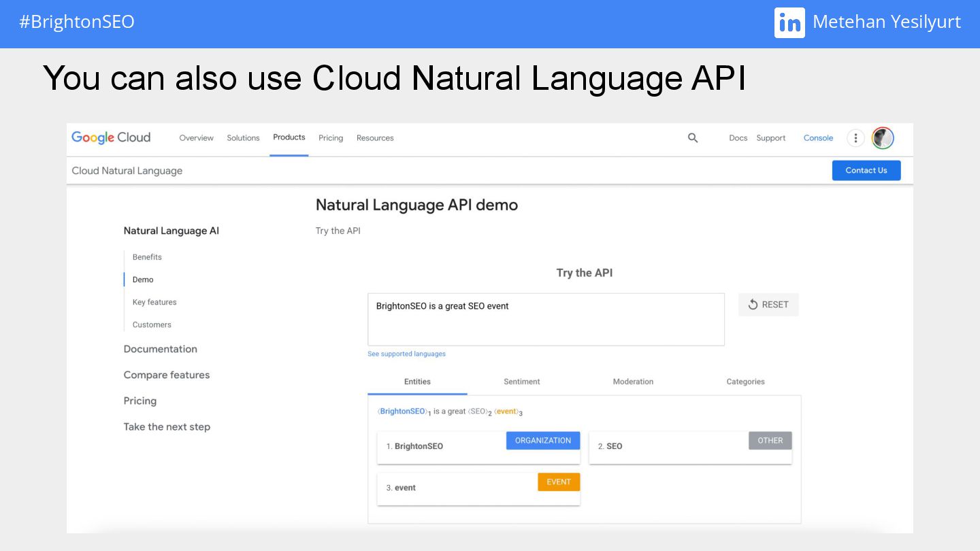The height and width of the screenshot is (551, 980).
Task: Open Documentation in the sidebar
Action: pos(161,349)
